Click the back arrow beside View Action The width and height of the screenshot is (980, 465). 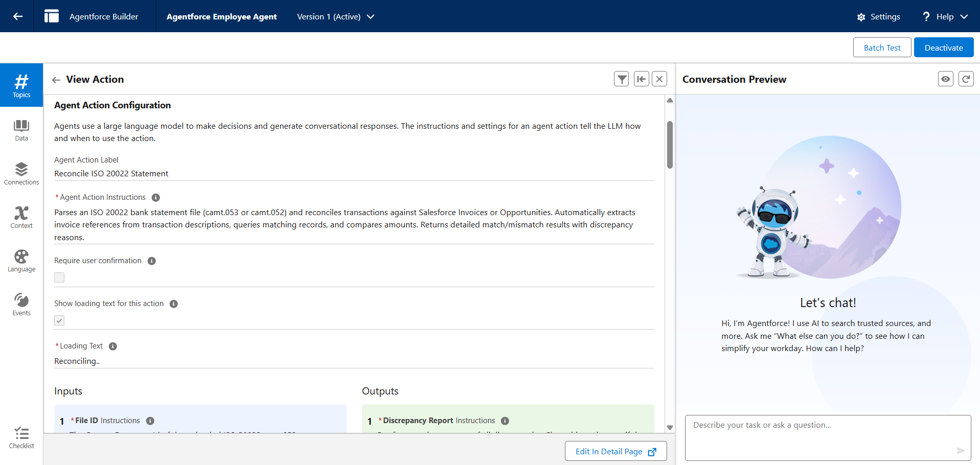tap(56, 80)
